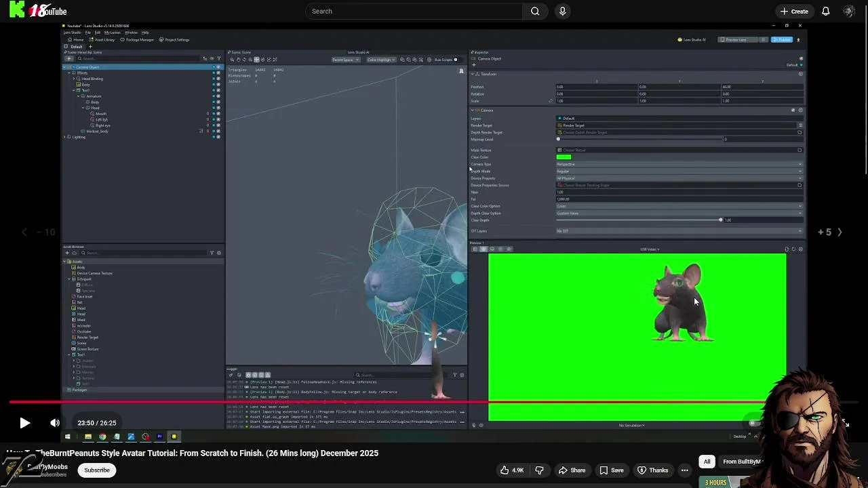Open Camera Type Perspective dropdown
Viewport: 868px width, 488px height.
coord(679,164)
